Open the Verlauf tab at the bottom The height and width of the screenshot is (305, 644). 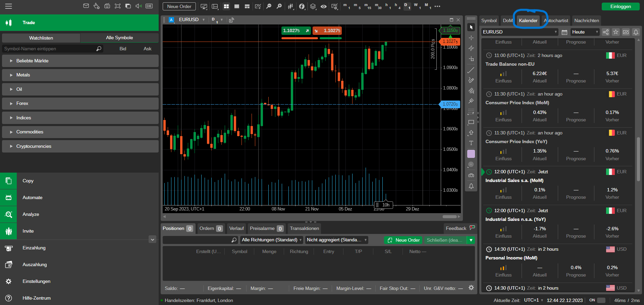point(236,228)
